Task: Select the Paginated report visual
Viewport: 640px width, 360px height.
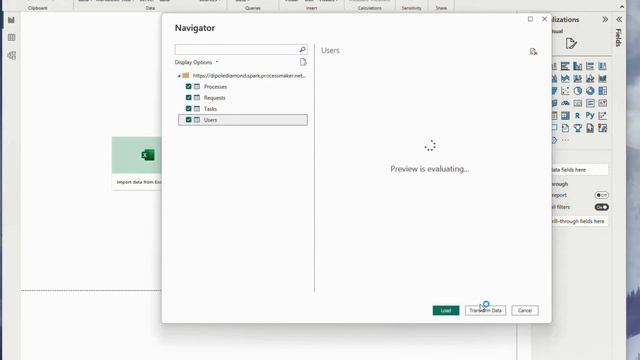Action: 590,128
